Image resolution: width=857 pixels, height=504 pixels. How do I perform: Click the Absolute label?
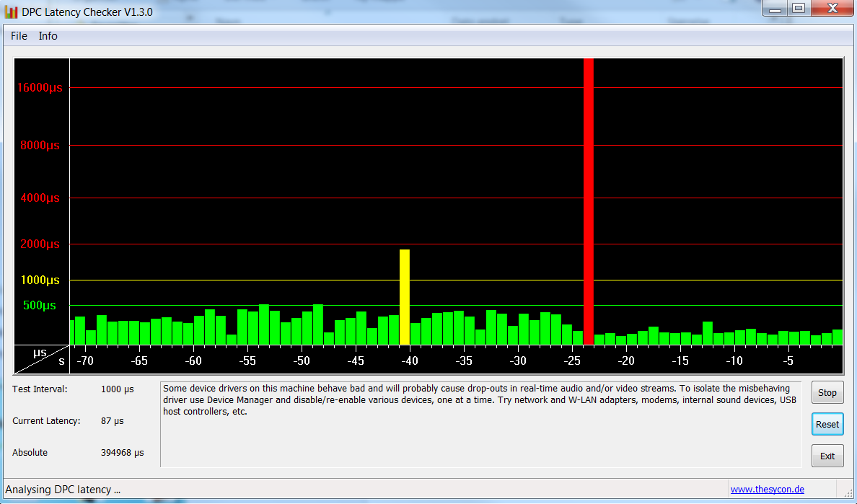click(30, 453)
